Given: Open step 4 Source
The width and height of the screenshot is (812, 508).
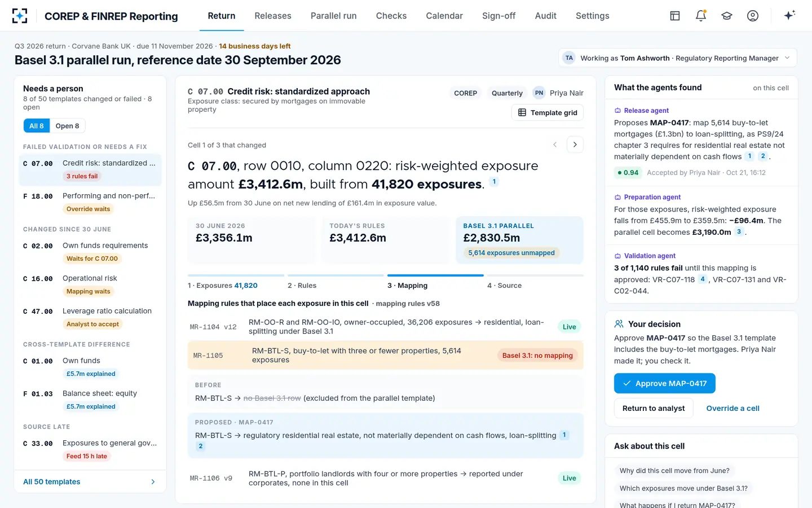Looking at the screenshot, I should tap(535, 282).
